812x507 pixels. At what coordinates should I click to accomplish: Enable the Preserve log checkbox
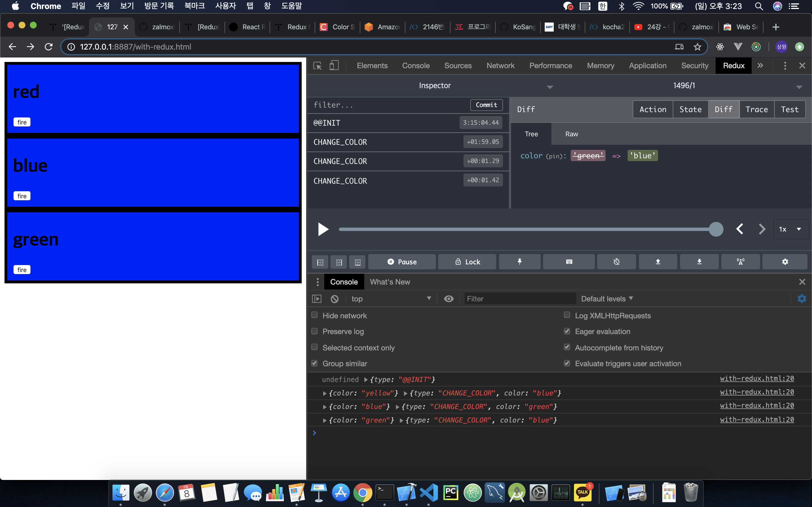[314, 331]
